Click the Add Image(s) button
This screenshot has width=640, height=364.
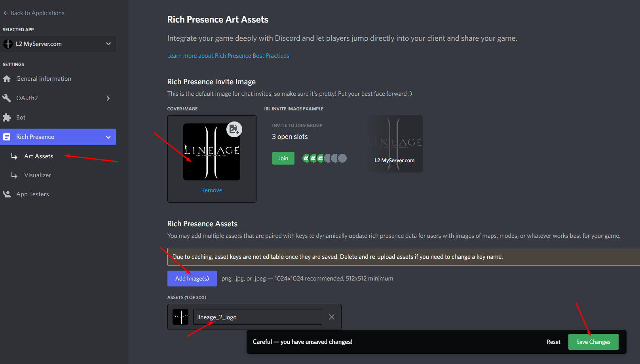pos(192,279)
